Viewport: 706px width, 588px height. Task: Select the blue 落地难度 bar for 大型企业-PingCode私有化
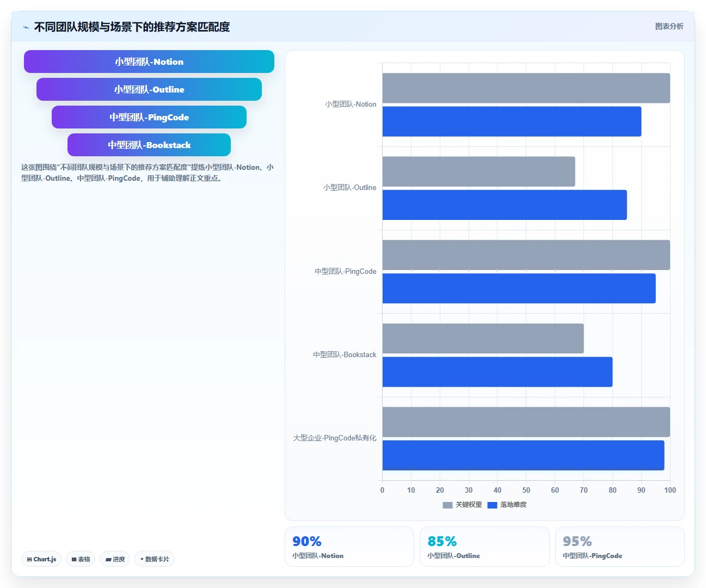tap(524, 455)
